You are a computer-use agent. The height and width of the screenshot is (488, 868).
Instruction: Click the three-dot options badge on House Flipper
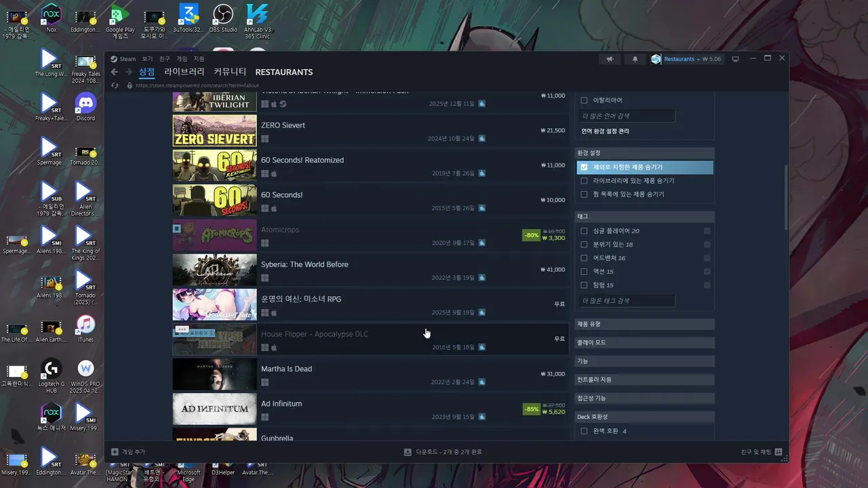click(181, 329)
